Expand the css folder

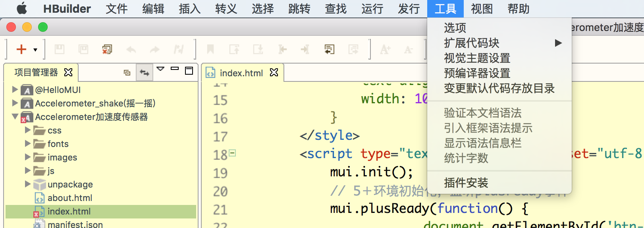point(27,130)
